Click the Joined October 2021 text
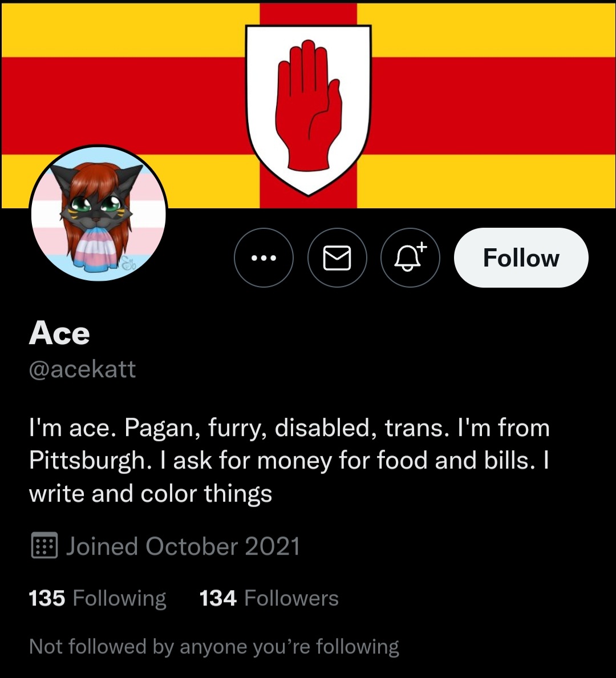This screenshot has width=616, height=678. click(x=183, y=546)
